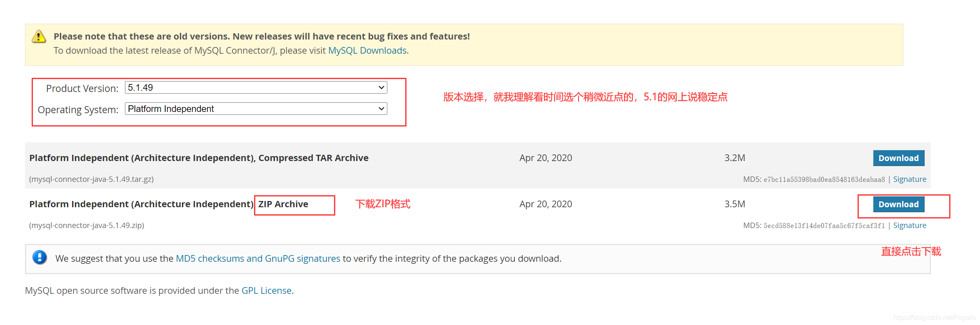
Task: Open Signature link for the tar.gz file
Action: click(x=910, y=179)
